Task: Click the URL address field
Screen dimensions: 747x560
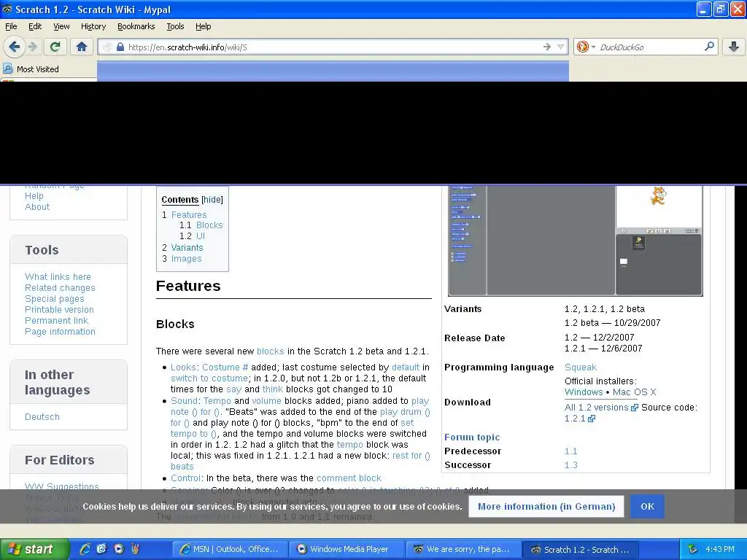Action: (333, 47)
